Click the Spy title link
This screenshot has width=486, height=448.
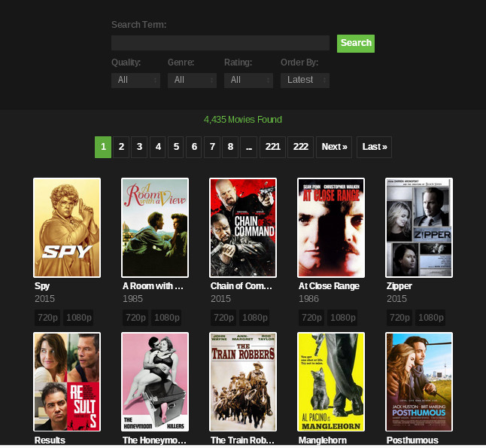[x=42, y=286]
